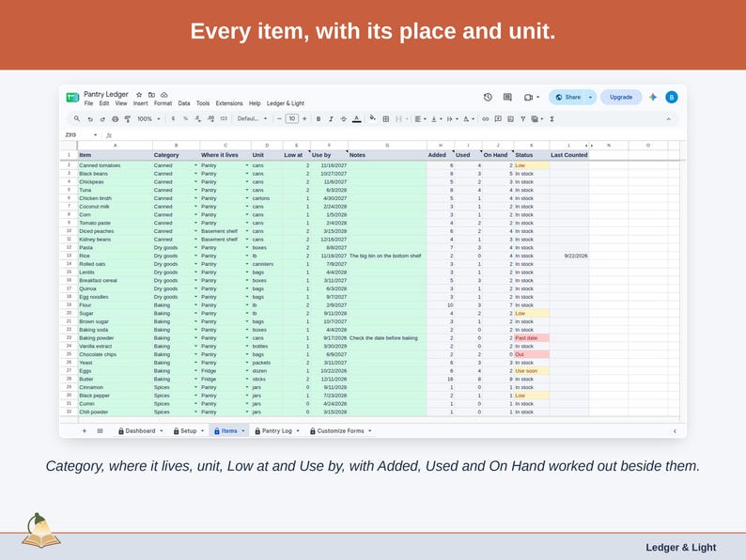746x560 pixels.
Task: Decrease decimal places icon
Action: tap(198, 119)
